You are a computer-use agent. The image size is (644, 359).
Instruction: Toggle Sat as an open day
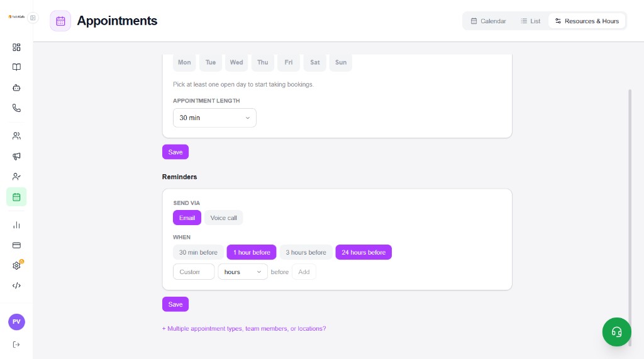click(x=315, y=62)
